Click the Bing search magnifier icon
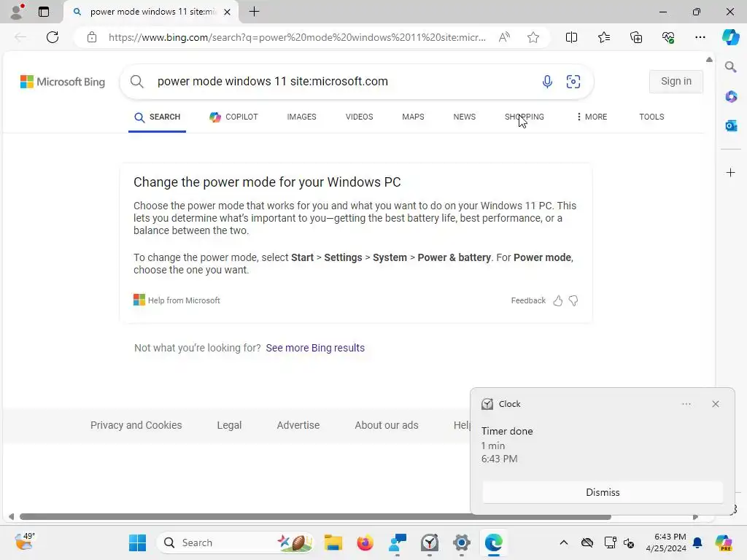 (136, 82)
